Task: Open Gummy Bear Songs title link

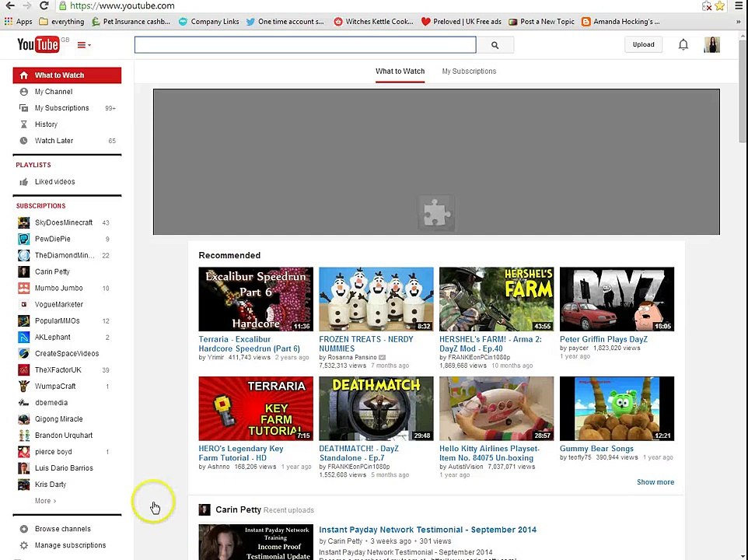Action: pos(596,448)
